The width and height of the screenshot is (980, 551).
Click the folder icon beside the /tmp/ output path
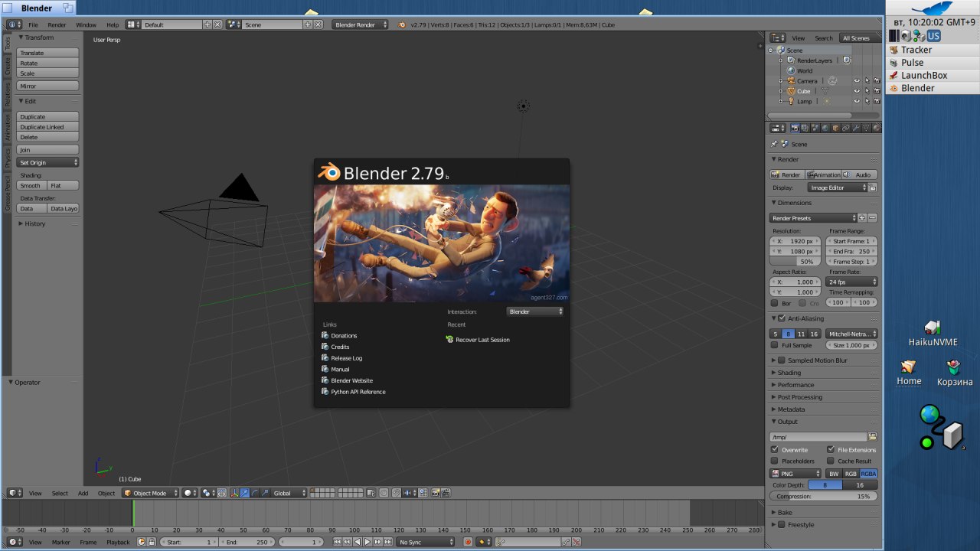[x=872, y=437]
